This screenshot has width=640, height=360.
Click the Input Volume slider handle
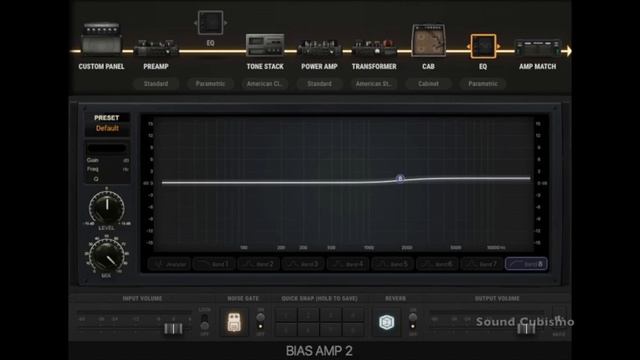coord(173,329)
